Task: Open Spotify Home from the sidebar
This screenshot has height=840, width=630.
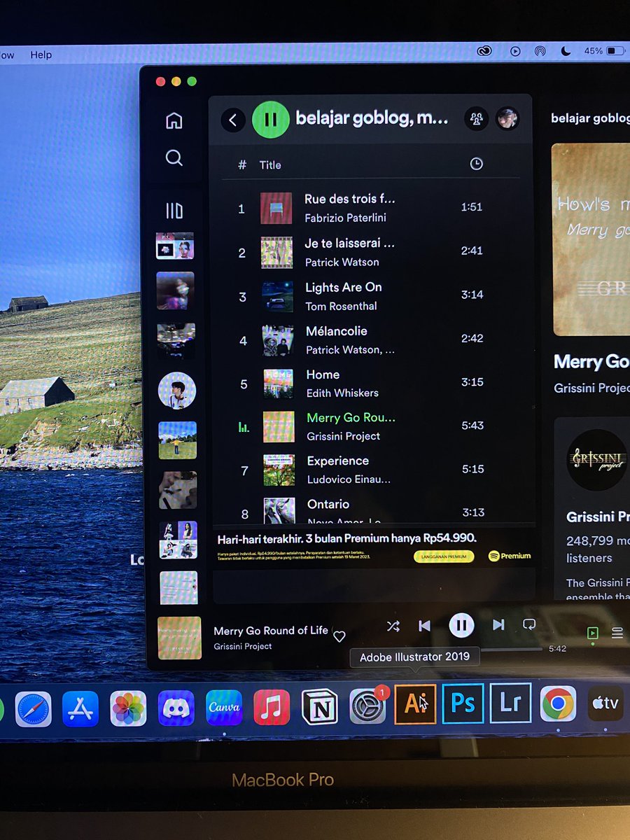Action: tap(174, 120)
